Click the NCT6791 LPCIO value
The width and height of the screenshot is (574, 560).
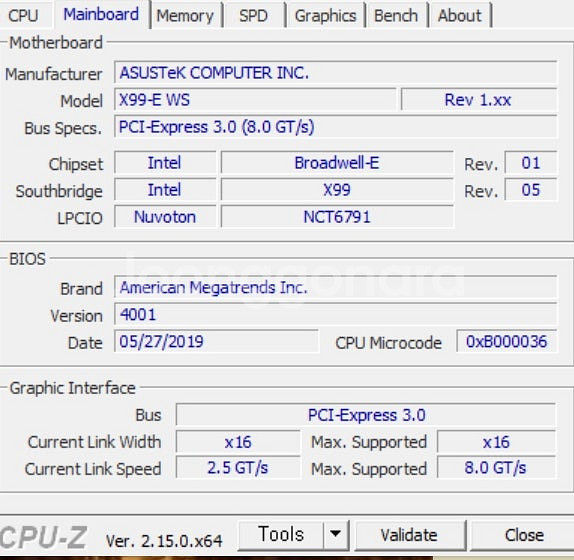(x=337, y=217)
